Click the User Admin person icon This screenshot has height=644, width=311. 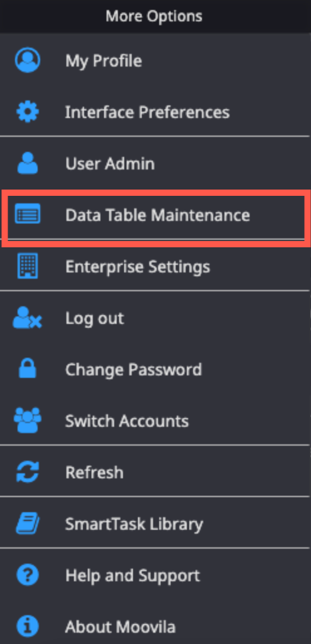28,163
